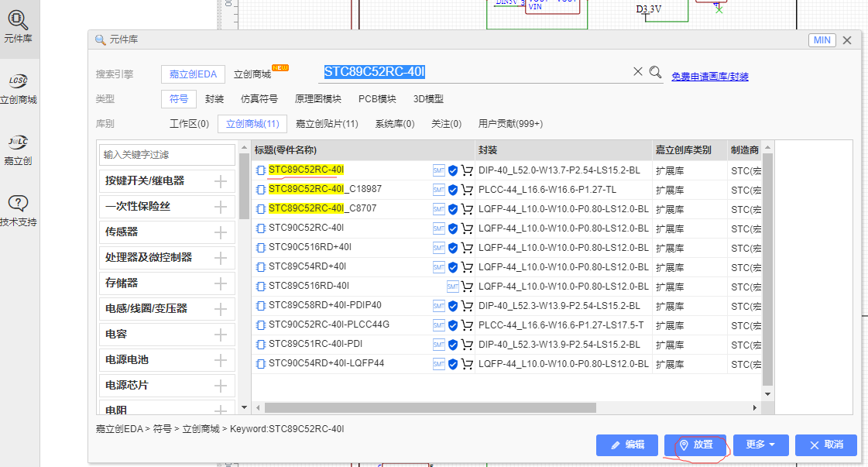Click SMT badge for STC89C52RC-40I row
Viewport: 868px width, 467px height.
click(x=438, y=170)
